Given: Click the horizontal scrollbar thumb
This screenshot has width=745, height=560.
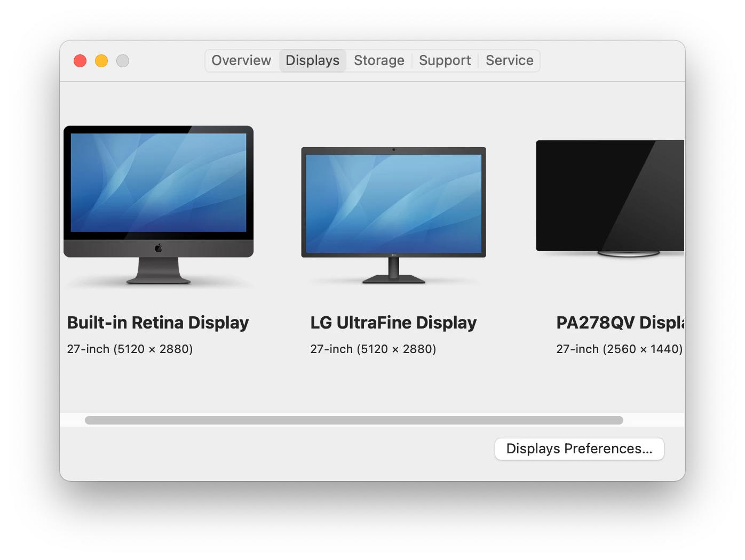Looking at the screenshot, I should pos(354,420).
